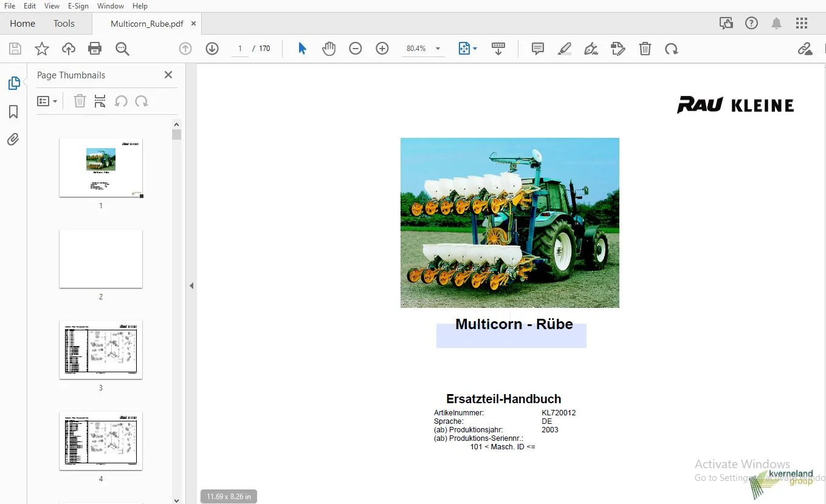Go to next page arrow

[x=212, y=49]
